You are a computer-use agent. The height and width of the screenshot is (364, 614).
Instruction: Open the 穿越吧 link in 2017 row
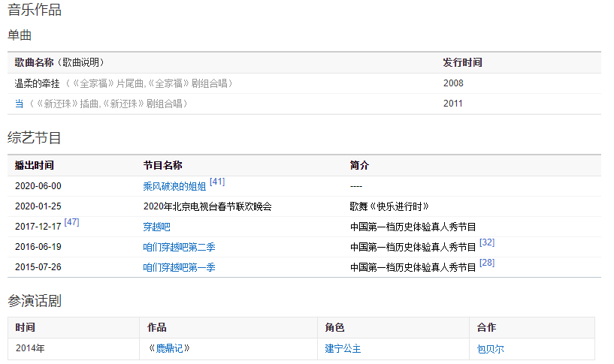pyautogui.click(x=157, y=227)
